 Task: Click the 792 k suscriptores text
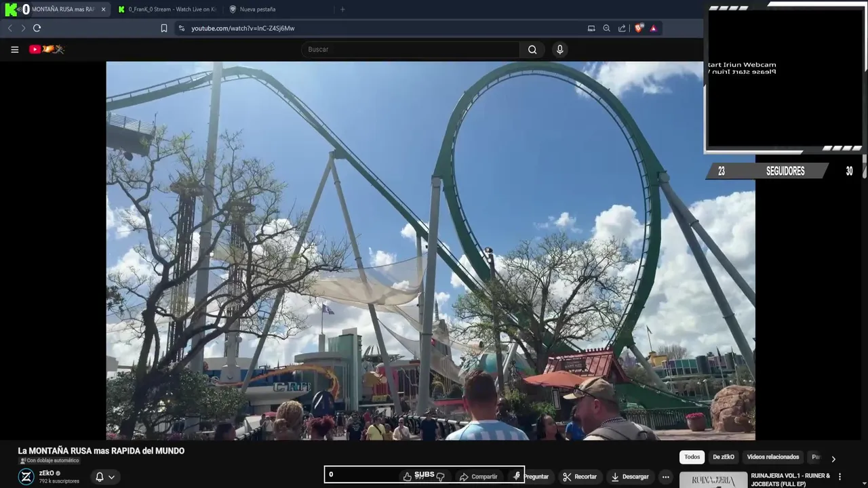(59, 481)
